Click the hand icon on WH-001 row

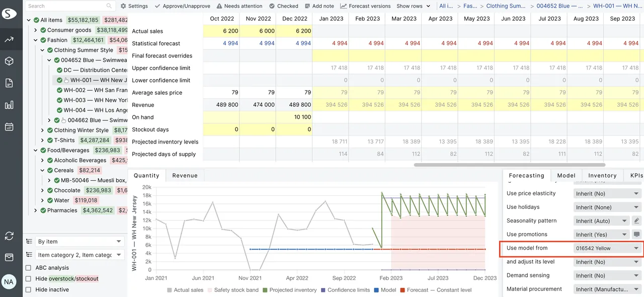[x=66, y=80]
